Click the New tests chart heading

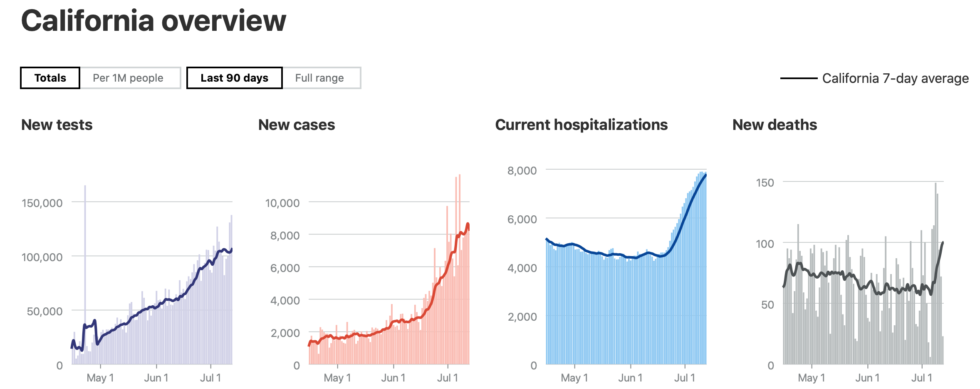click(x=57, y=125)
